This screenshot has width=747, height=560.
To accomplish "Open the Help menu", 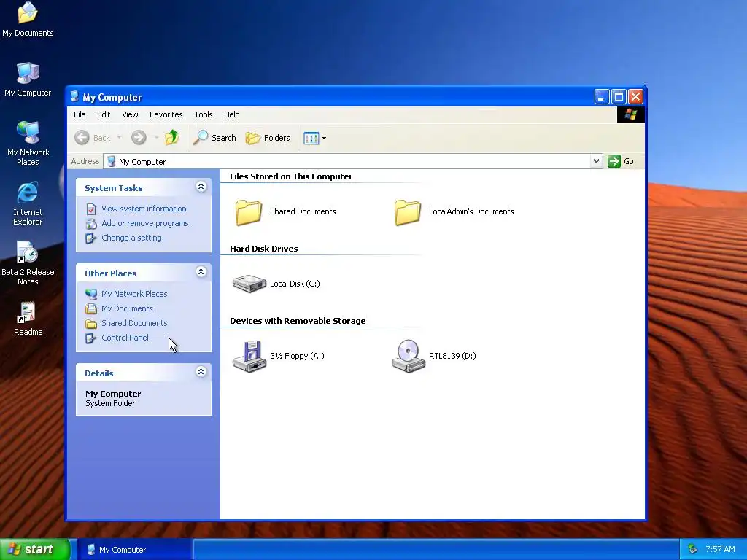I will (x=231, y=114).
